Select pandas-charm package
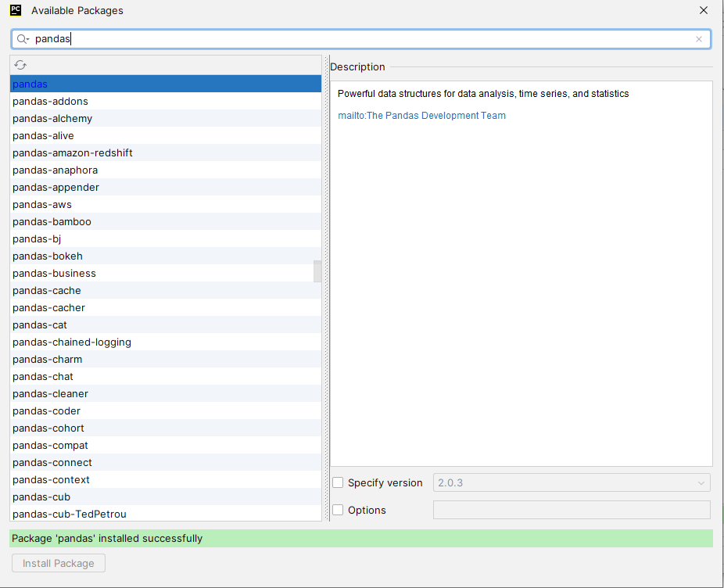 click(x=166, y=359)
